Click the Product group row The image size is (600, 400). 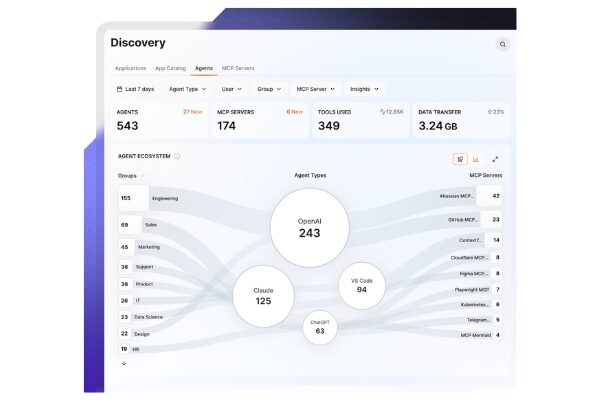click(137, 284)
